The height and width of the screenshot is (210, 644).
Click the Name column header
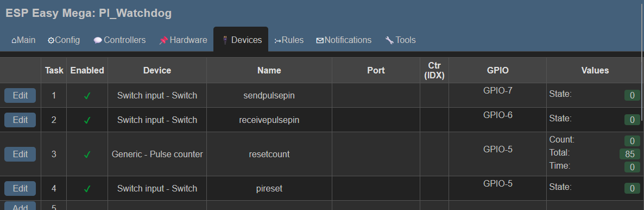click(x=269, y=70)
